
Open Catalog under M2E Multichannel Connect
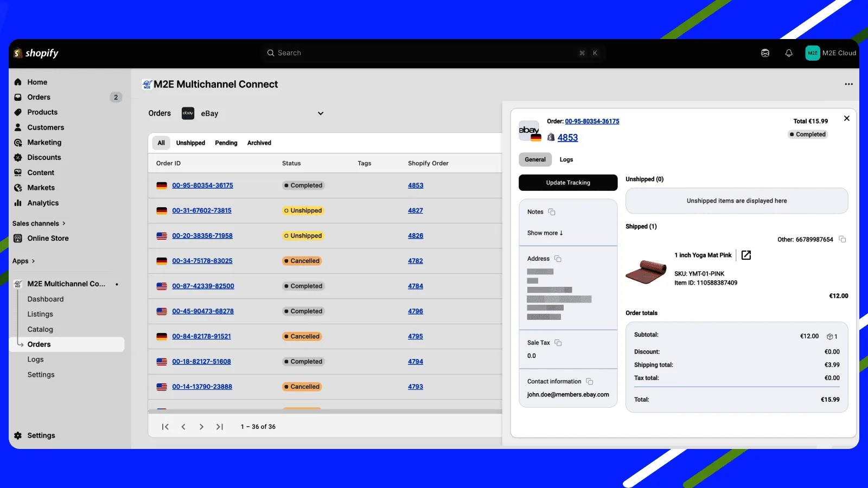(40, 329)
